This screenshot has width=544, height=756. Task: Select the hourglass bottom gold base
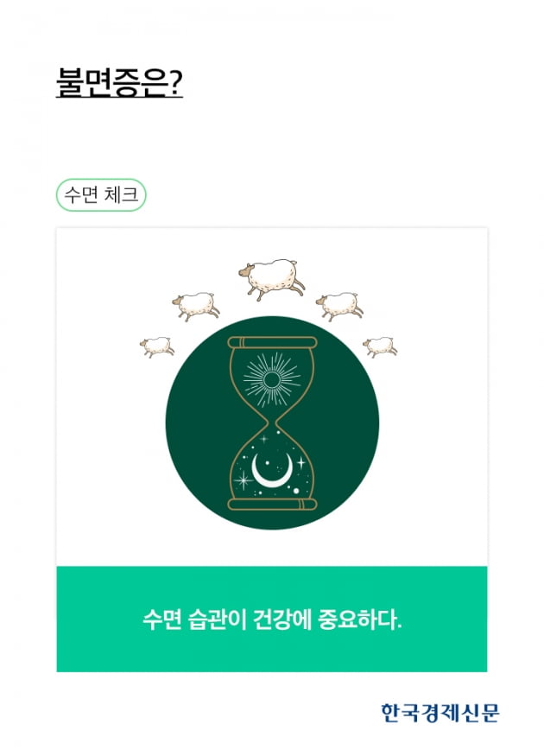(272, 505)
